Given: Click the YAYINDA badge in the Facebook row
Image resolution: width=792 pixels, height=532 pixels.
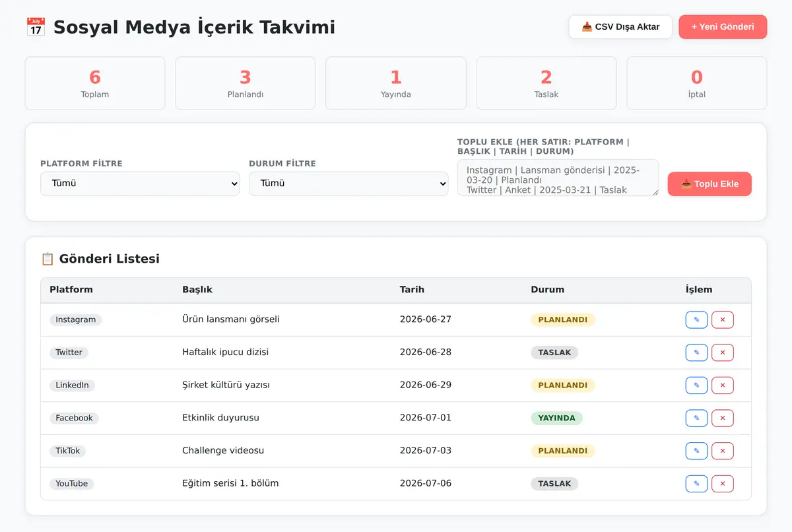Looking at the screenshot, I should (556, 418).
